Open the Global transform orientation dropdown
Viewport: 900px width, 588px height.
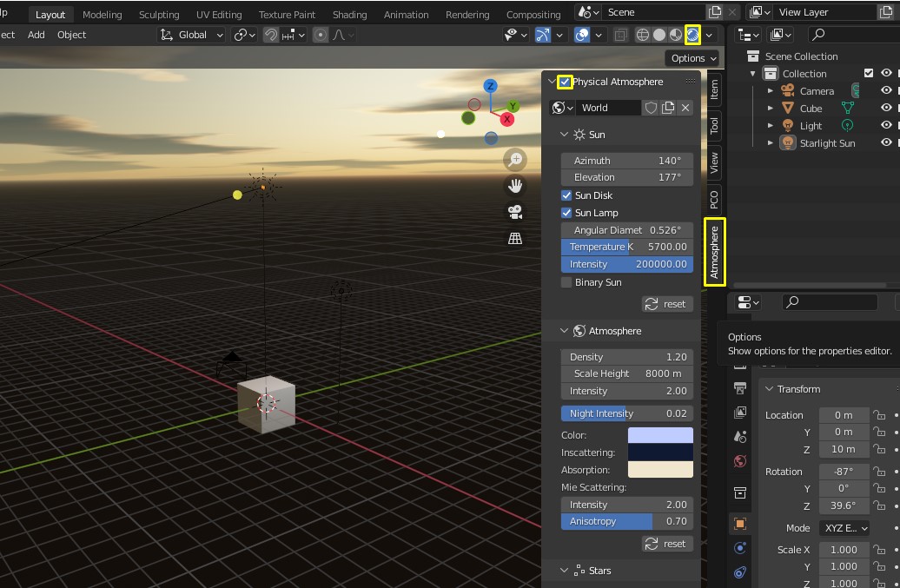(x=191, y=35)
